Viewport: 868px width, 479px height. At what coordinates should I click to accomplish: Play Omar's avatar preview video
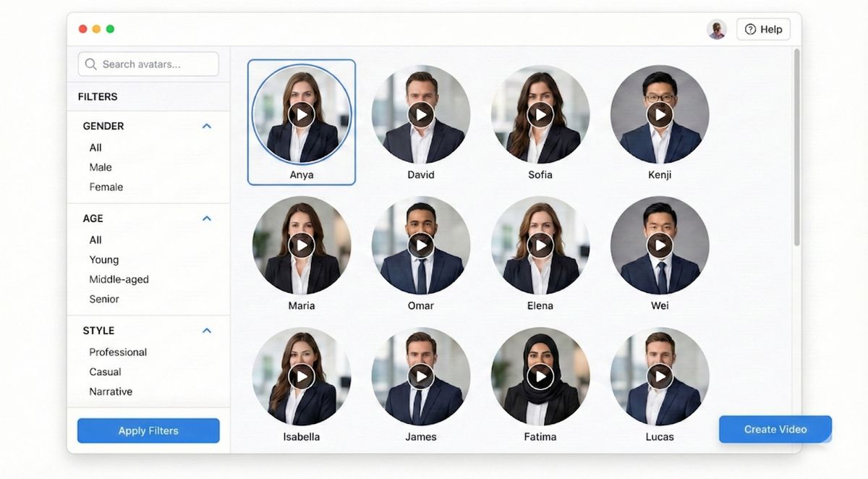point(421,245)
